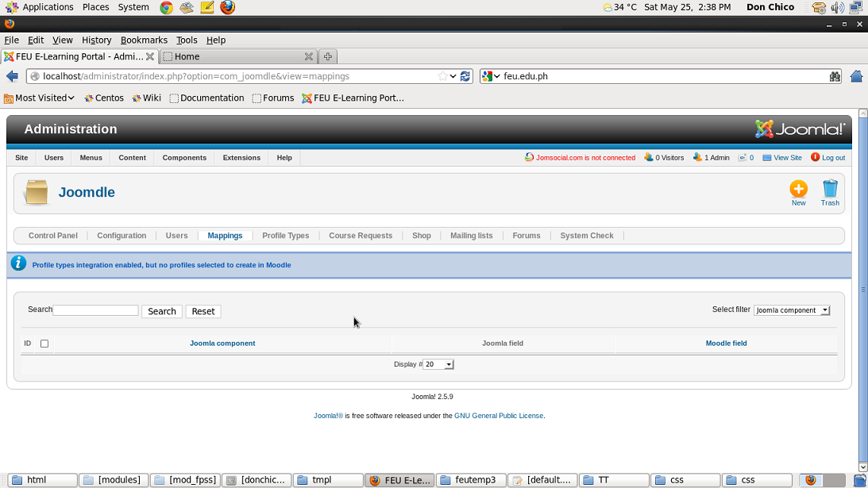Image resolution: width=868 pixels, height=488 pixels.
Task: Reload page using the refresh icon
Action: [x=465, y=76]
